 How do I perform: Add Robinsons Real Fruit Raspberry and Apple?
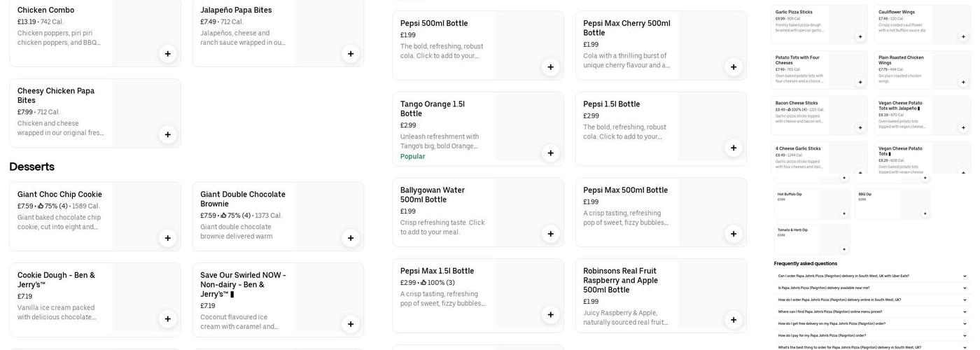point(734,320)
